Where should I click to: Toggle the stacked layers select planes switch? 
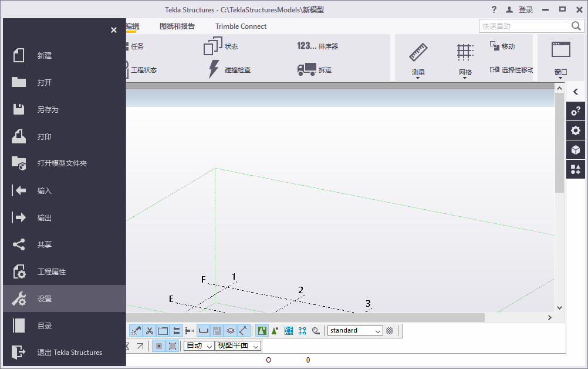pos(230,331)
